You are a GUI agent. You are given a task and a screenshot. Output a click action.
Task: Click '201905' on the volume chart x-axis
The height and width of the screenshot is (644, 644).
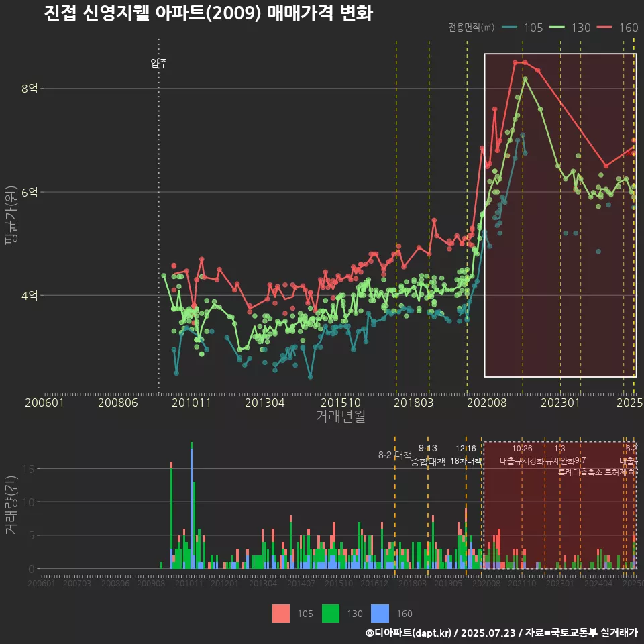pyautogui.click(x=448, y=583)
